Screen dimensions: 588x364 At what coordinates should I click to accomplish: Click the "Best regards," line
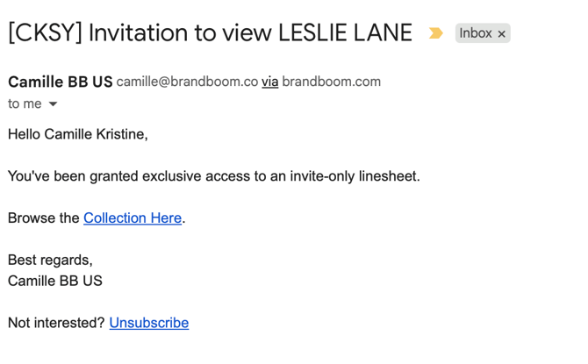coord(50,260)
